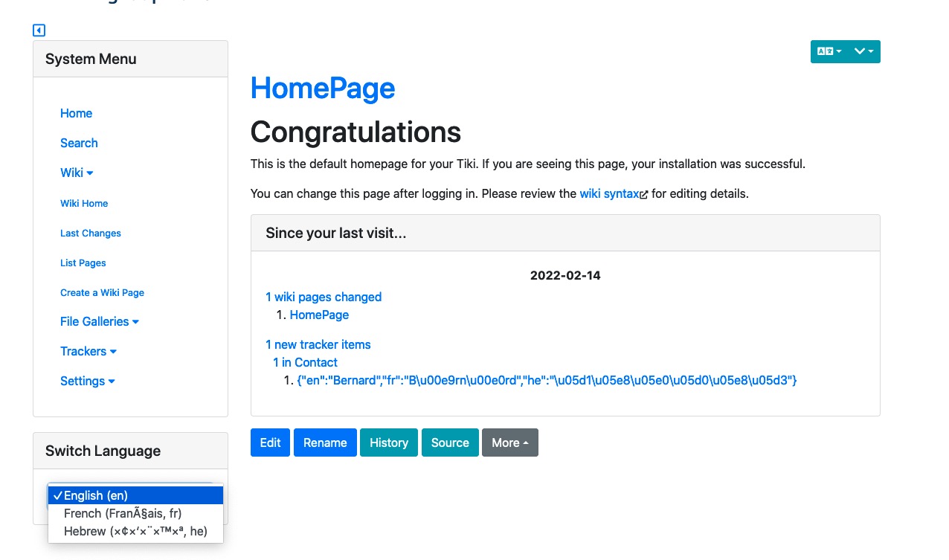
Task: Open the More button dropdown
Action: pos(510,442)
